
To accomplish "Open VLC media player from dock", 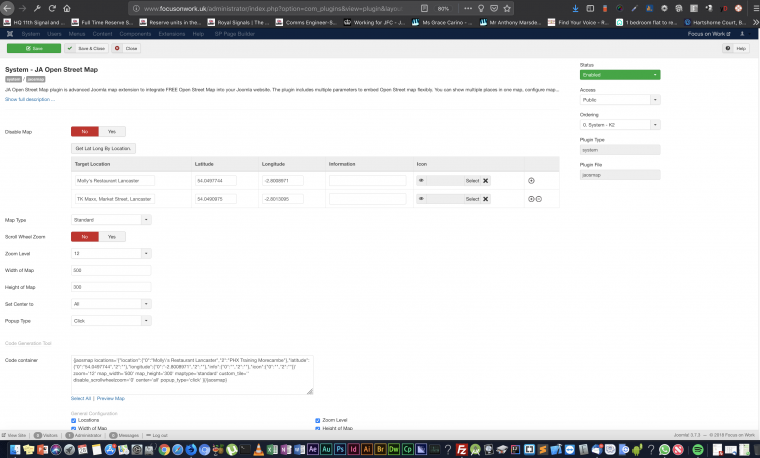I will [259, 449].
